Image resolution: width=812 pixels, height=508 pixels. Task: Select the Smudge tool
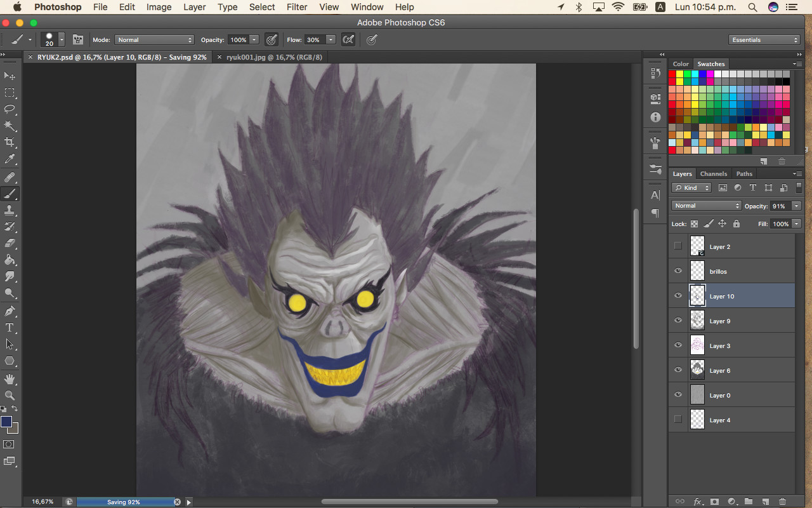click(x=10, y=276)
